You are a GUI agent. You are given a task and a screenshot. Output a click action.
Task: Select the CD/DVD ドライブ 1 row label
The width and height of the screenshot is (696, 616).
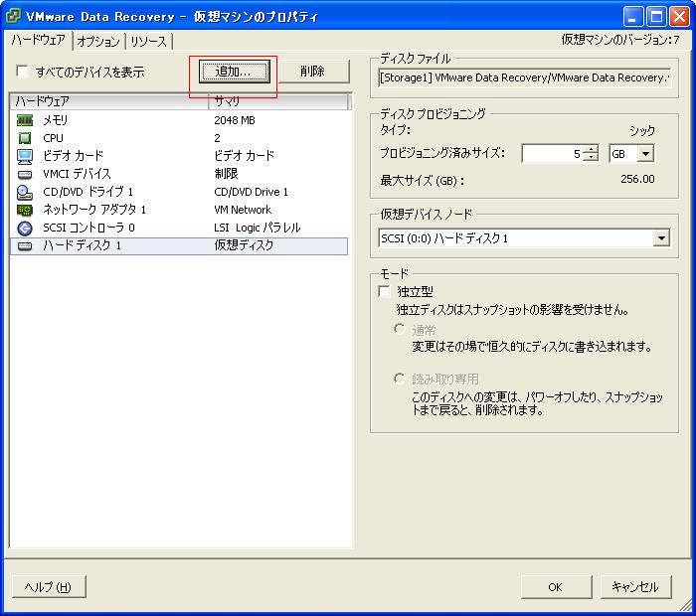pyautogui.click(x=87, y=192)
